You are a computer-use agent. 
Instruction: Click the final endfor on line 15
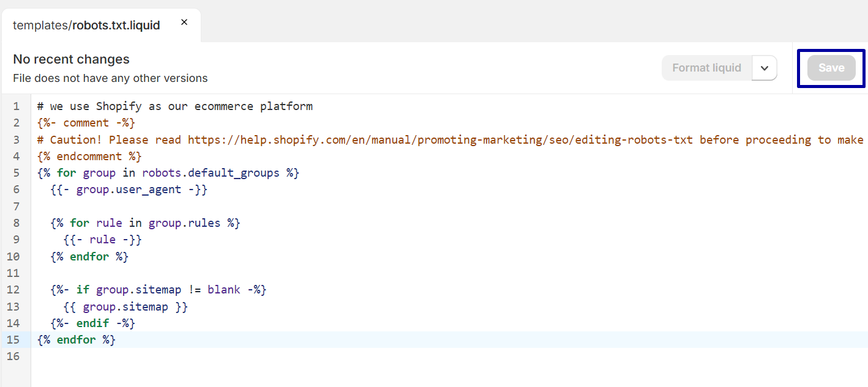[77, 339]
